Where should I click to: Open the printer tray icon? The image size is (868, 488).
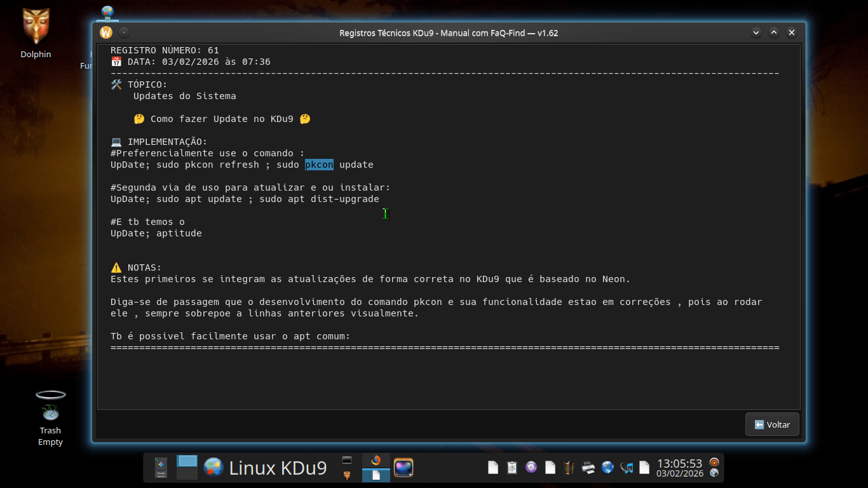pos(588,468)
